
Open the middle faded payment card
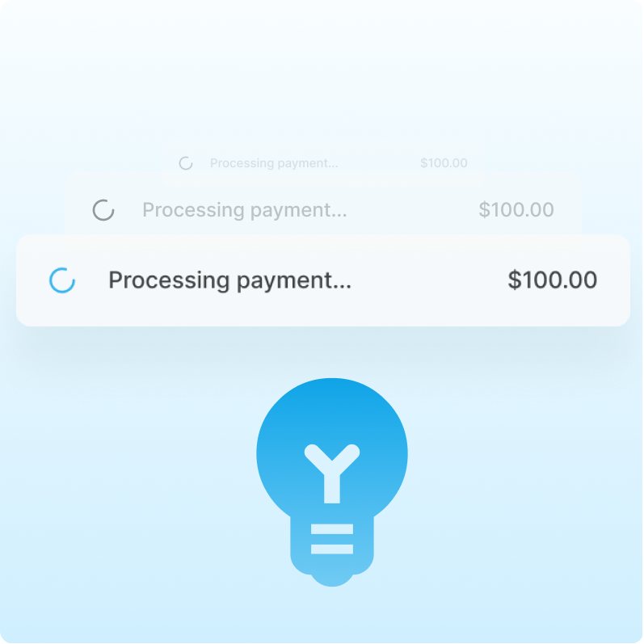[323, 205]
